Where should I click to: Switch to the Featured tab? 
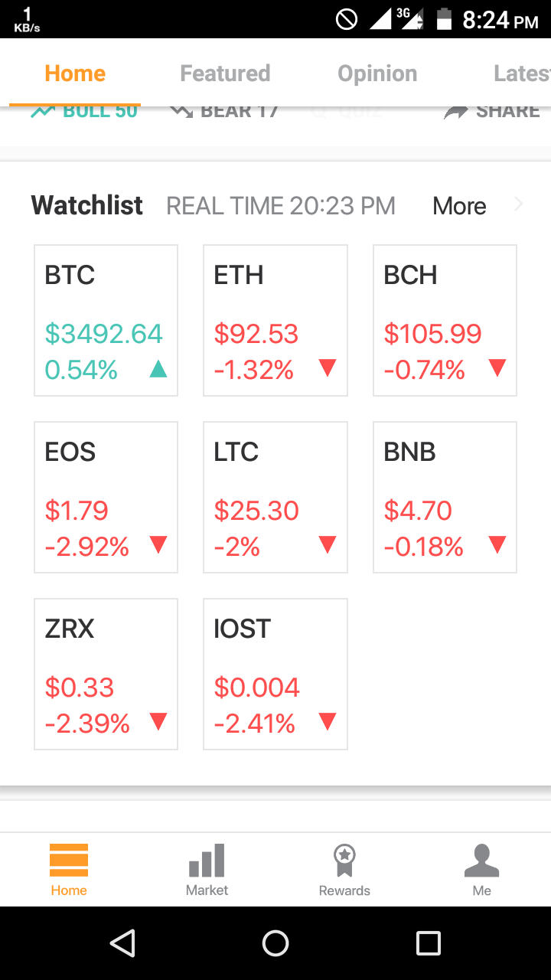(x=225, y=73)
